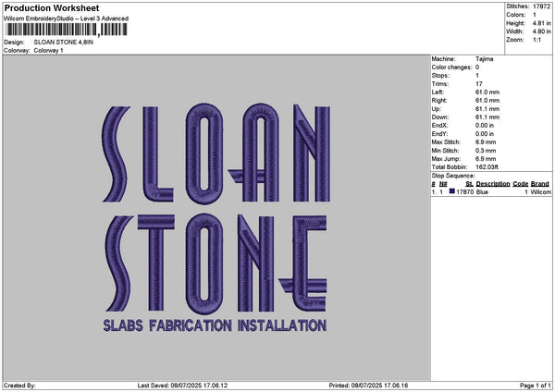Image resolution: width=555 pixels, height=392 pixels.
Task: Click the 'Total Bobbin:' label
Action: coord(450,167)
